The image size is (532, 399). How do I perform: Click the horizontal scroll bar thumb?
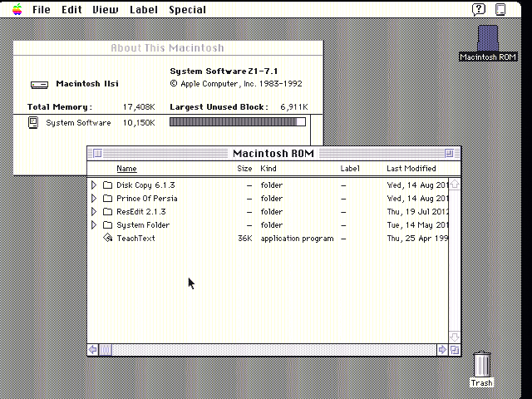pyautogui.click(x=106, y=349)
